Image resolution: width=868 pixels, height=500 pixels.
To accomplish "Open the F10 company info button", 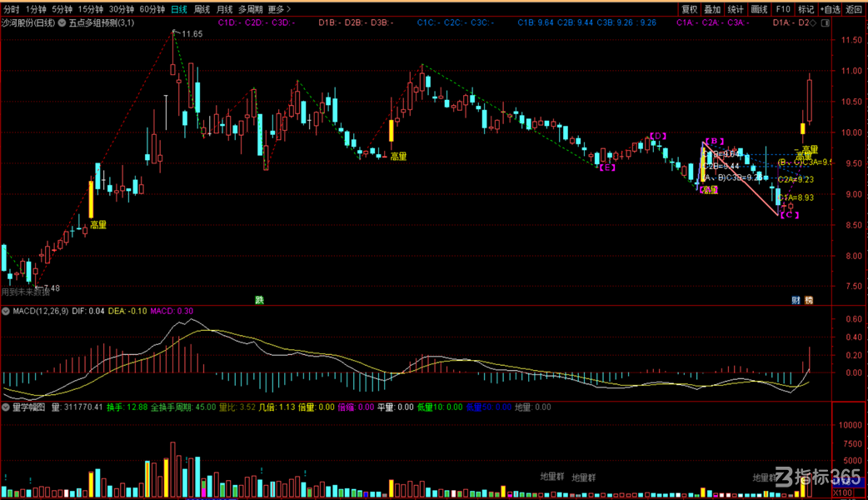I will 783,9.
